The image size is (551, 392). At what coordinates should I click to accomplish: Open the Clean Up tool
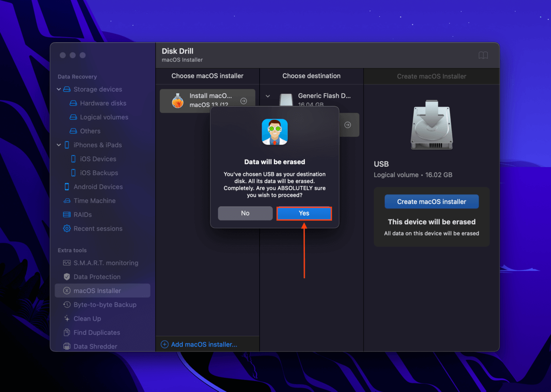tap(87, 319)
